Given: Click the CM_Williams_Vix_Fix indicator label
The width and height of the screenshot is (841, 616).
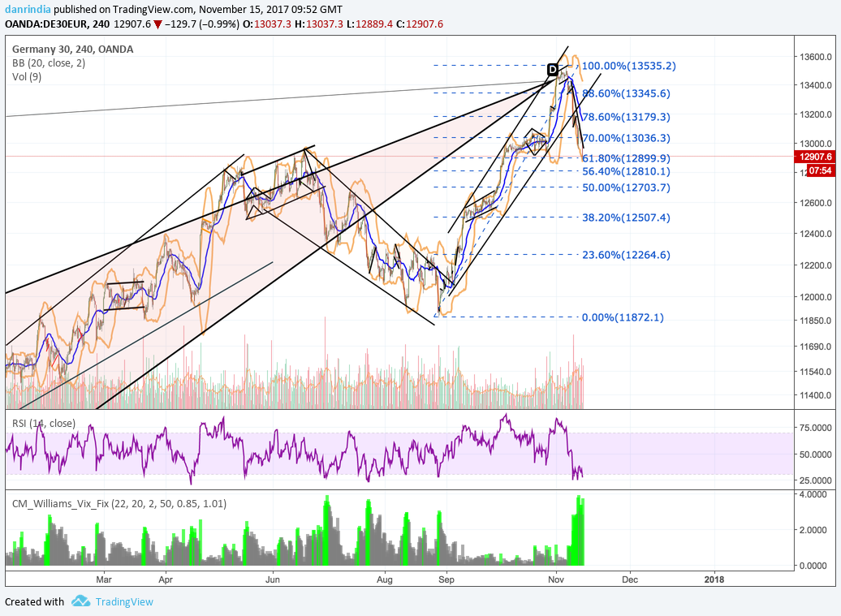Looking at the screenshot, I should (x=119, y=503).
